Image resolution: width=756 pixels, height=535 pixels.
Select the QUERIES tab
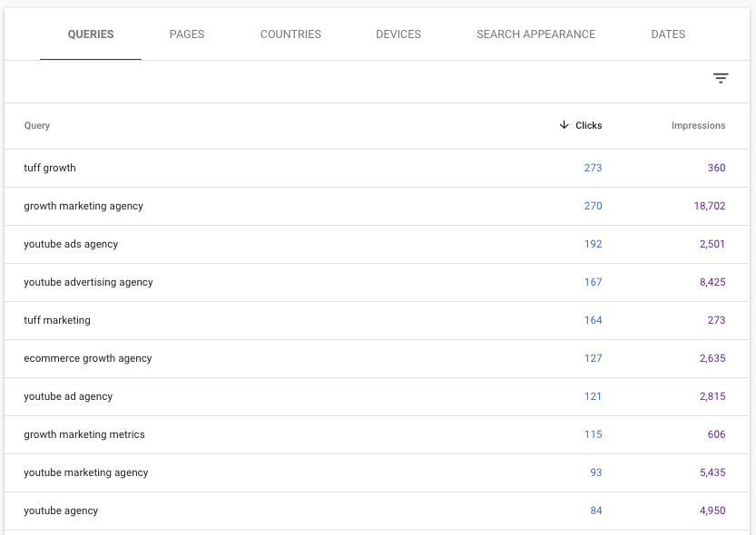tap(90, 34)
